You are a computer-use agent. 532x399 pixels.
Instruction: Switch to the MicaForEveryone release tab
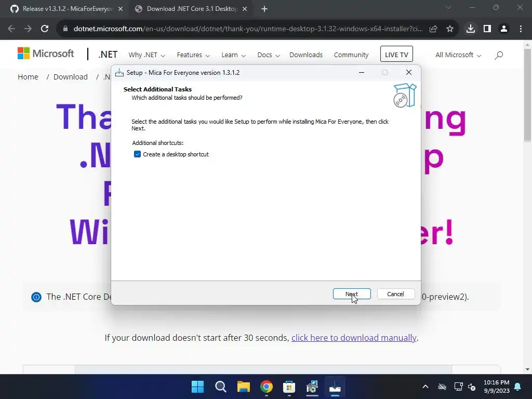(67, 9)
